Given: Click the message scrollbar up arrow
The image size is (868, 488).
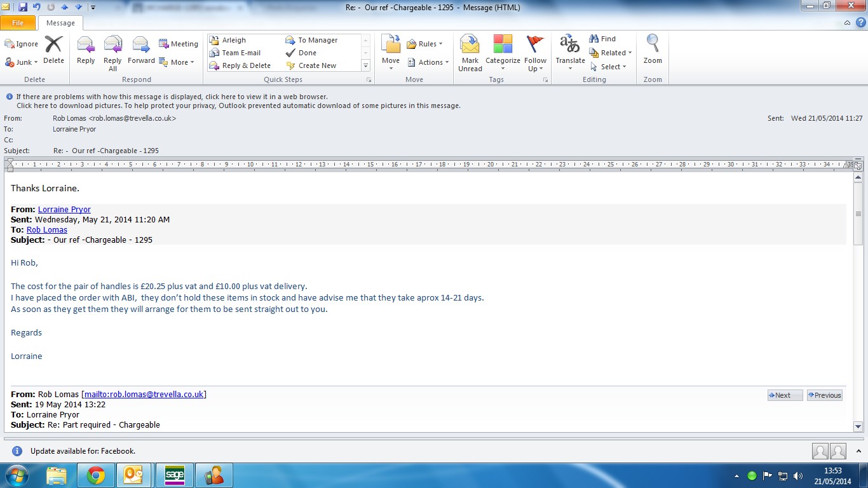Looking at the screenshot, I should click(x=858, y=178).
